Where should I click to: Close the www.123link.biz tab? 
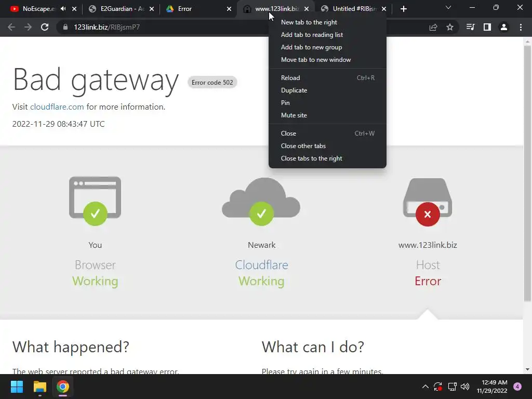pyautogui.click(x=307, y=9)
